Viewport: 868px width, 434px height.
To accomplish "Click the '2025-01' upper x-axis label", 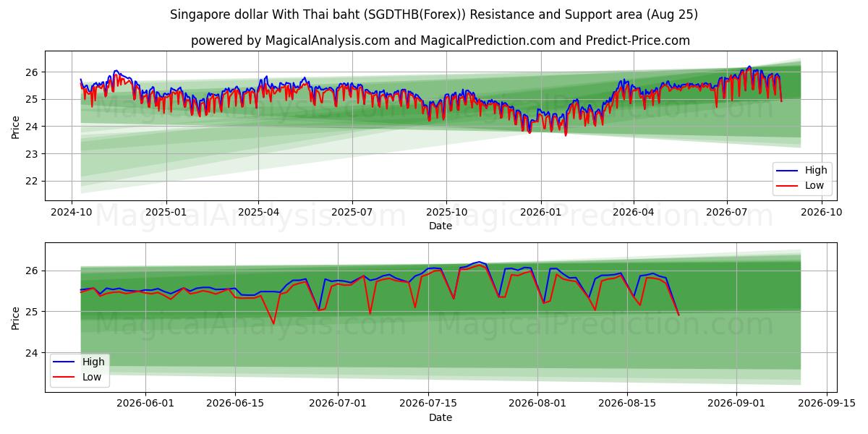I will tap(166, 211).
